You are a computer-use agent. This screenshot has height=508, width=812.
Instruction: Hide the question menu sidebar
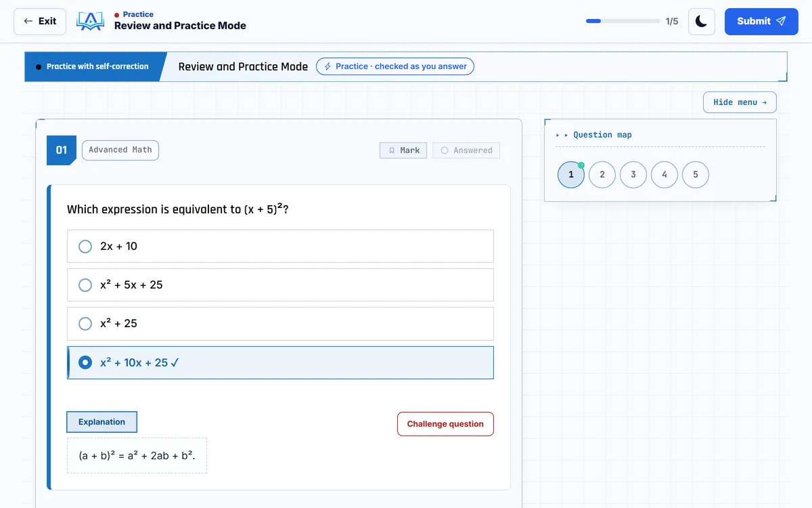(x=740, y=102)
